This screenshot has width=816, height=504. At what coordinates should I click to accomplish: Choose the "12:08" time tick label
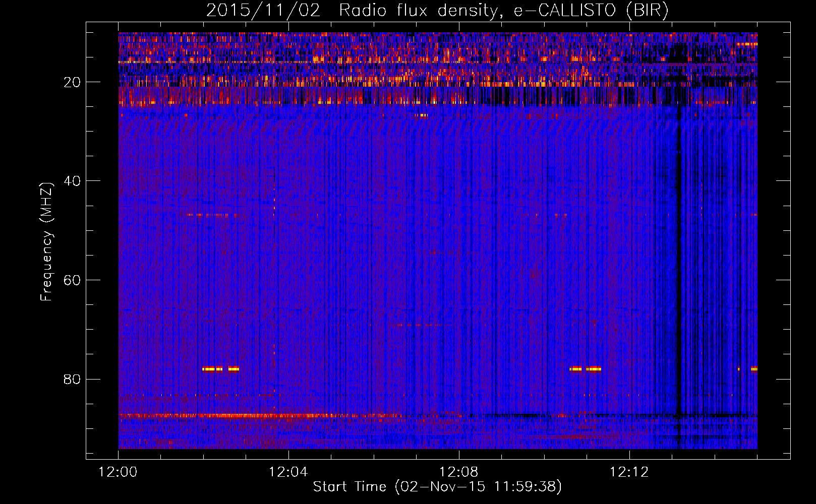pos(459,472)
